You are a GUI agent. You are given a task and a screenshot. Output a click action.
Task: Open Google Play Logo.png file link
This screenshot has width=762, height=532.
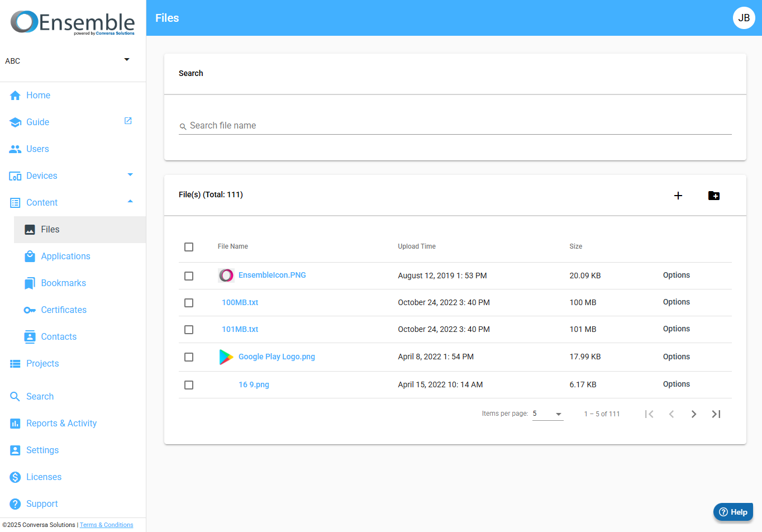[277, 357]
